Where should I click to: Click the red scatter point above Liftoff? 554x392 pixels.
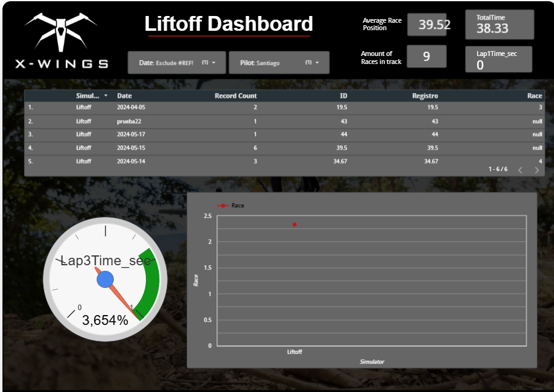click(x=294, y=224)
